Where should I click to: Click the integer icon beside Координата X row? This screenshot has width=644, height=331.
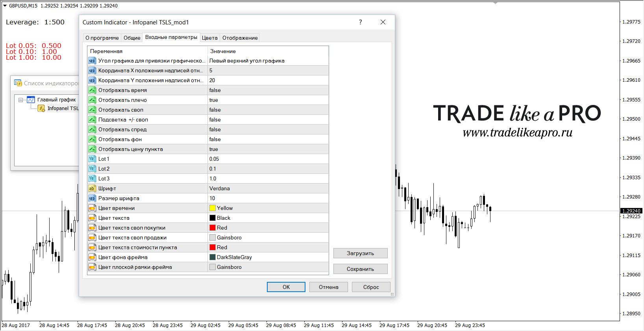tap(92, 71)
